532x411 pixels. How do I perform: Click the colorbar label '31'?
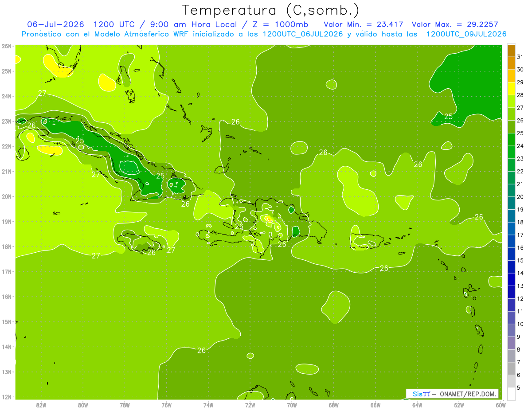click(x=520, y=57)
